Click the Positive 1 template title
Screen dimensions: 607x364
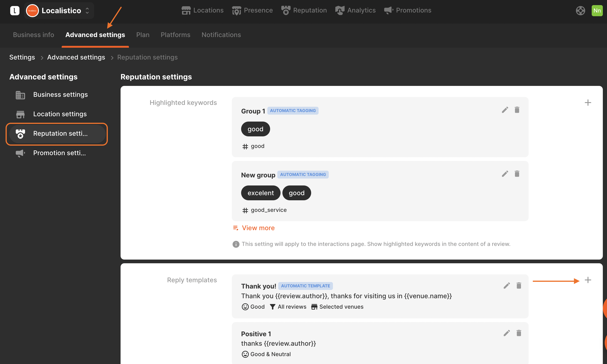[x=256, y=334]
